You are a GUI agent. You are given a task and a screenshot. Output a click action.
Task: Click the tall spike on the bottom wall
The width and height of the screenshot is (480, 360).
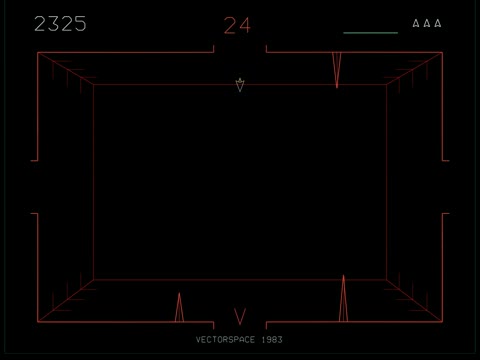click(343, 298)
